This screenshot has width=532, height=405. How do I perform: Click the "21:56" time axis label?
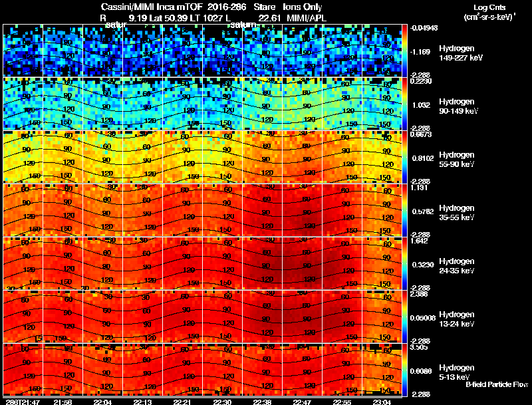(x=63, y=402)
